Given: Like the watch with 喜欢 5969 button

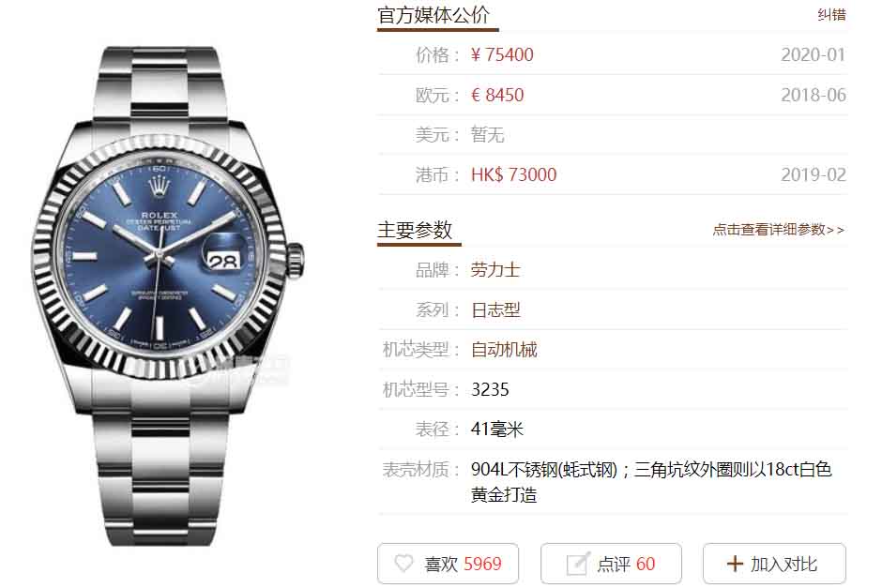Looking at the screenshot, I should click(448, 564).
